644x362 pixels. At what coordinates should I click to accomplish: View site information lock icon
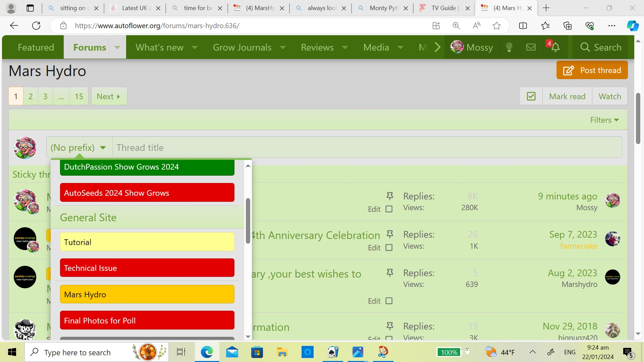[63, 26]
